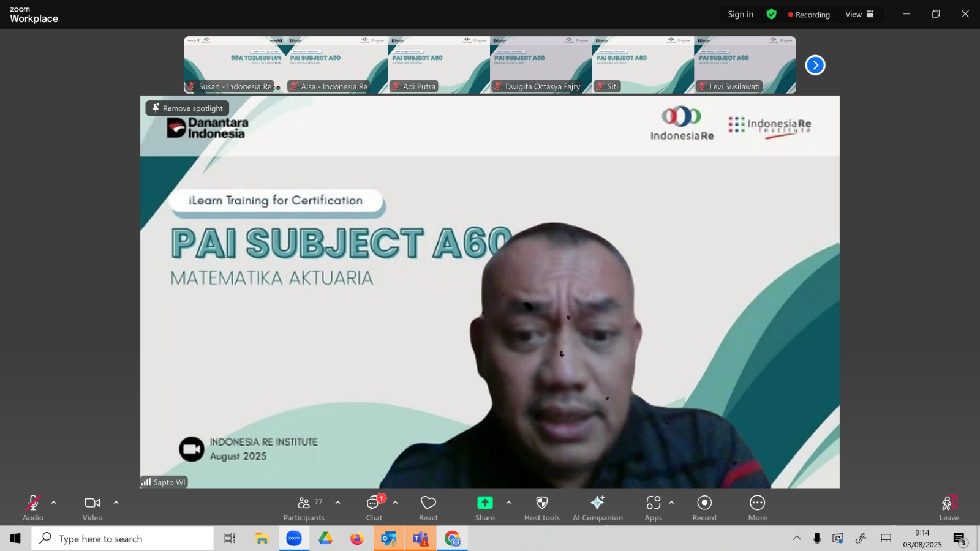980x551 pixels.
Task: Expand the chat options arrow
Action: (395, 503)
